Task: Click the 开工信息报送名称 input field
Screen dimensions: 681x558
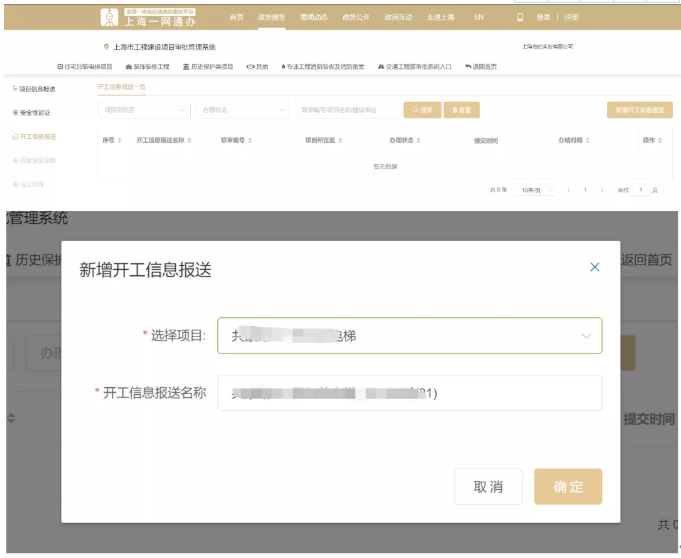Action: (409, 393)
